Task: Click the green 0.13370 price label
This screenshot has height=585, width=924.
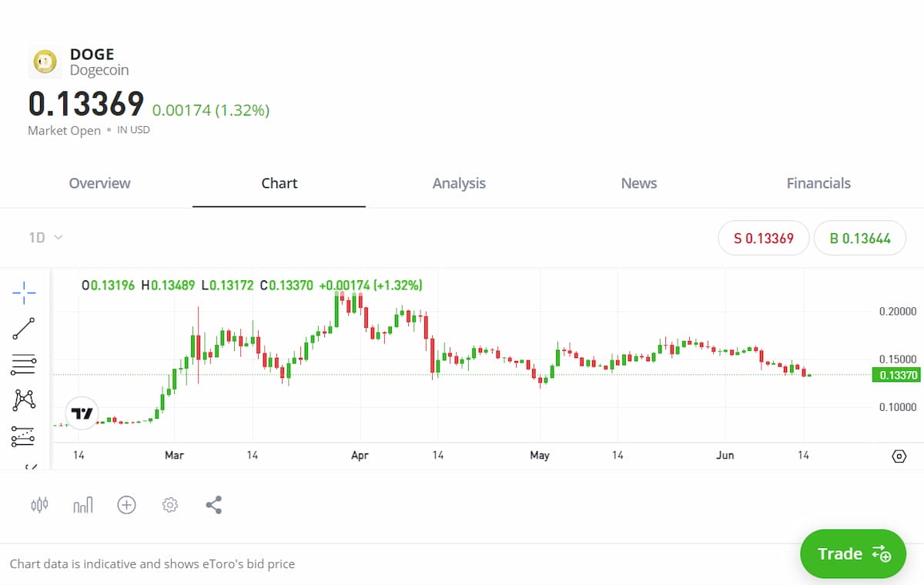Action: click(896, 375)
